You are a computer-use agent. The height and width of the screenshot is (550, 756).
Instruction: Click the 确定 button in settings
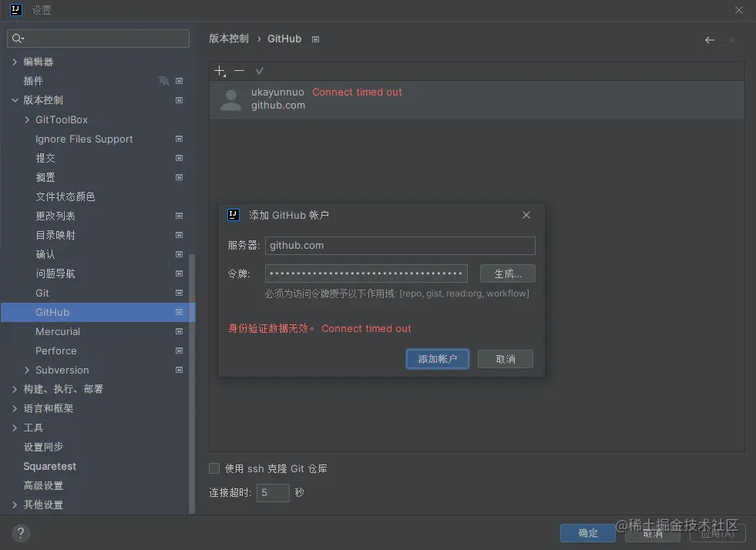[588, 533]
